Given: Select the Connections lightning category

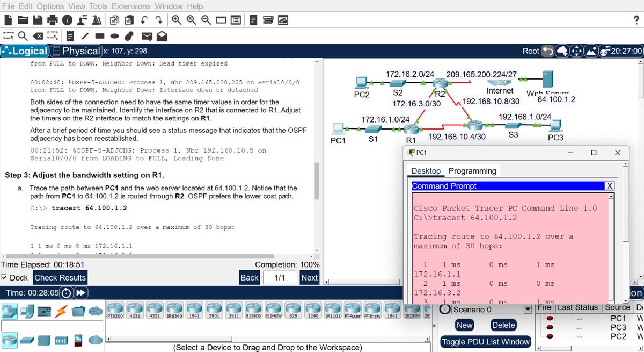Looking at the screenshot, I should pyautogui.click(x=61, y=310).
